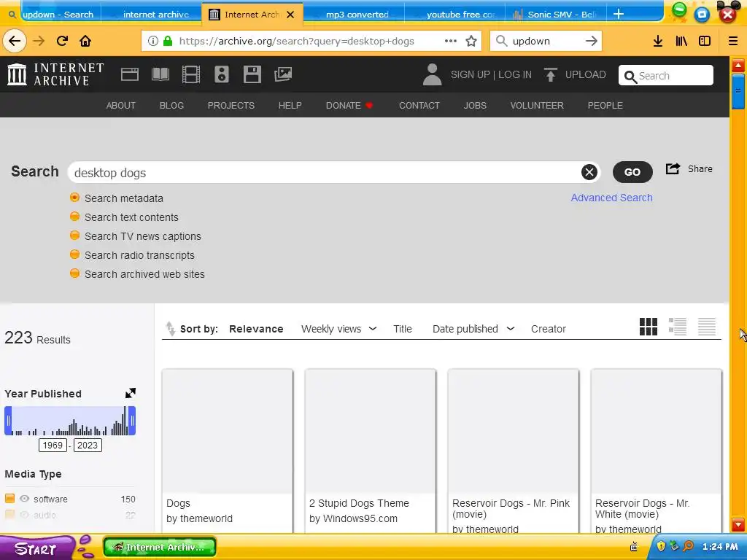Click the page vertical scrollbar thumb

[738, 91]
